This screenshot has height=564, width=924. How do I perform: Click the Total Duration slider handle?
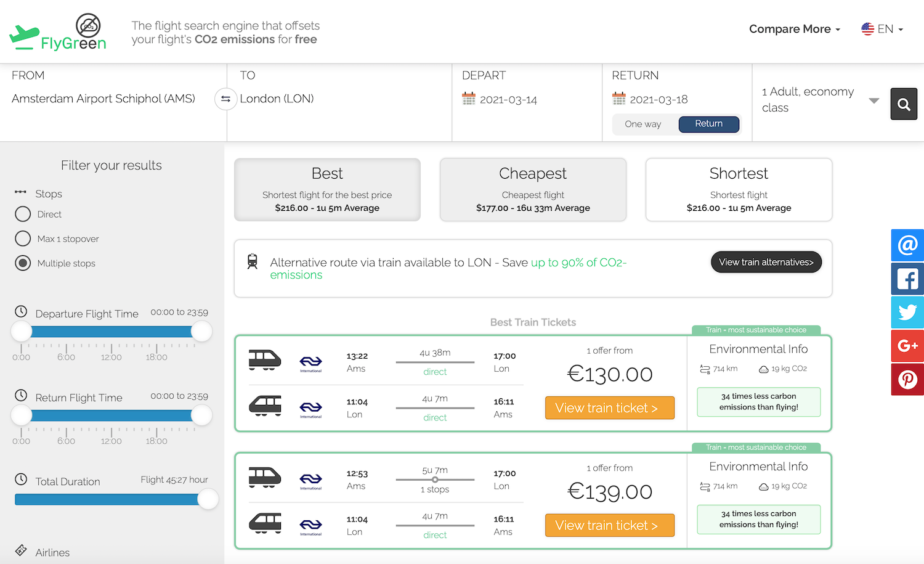coord(208,499)
